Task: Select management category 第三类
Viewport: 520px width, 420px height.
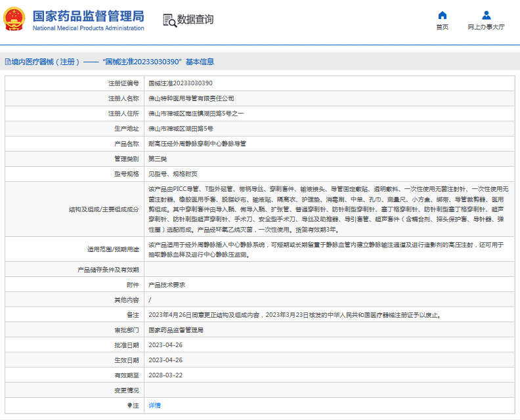Action: [158, 159]
